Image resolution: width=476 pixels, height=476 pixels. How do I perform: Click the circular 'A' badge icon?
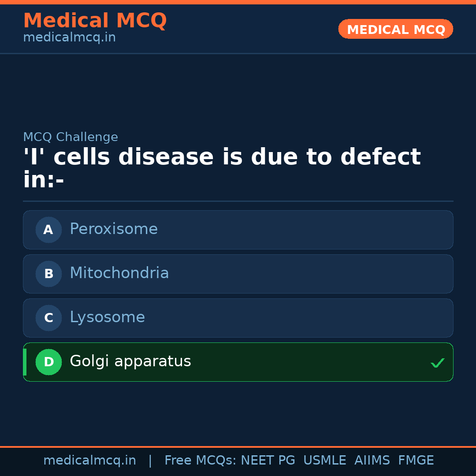pos(48,230)
